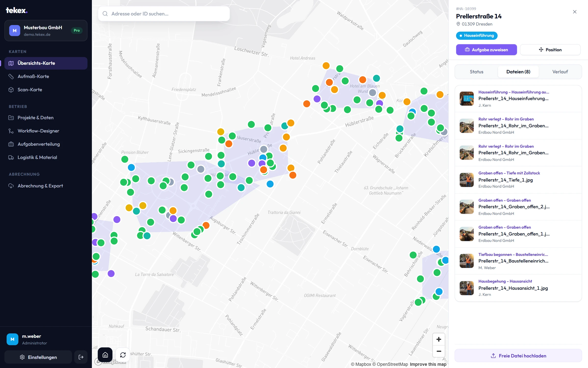Click the Hauseinführung status badge
588x368 pixels.
pos(477,36)
